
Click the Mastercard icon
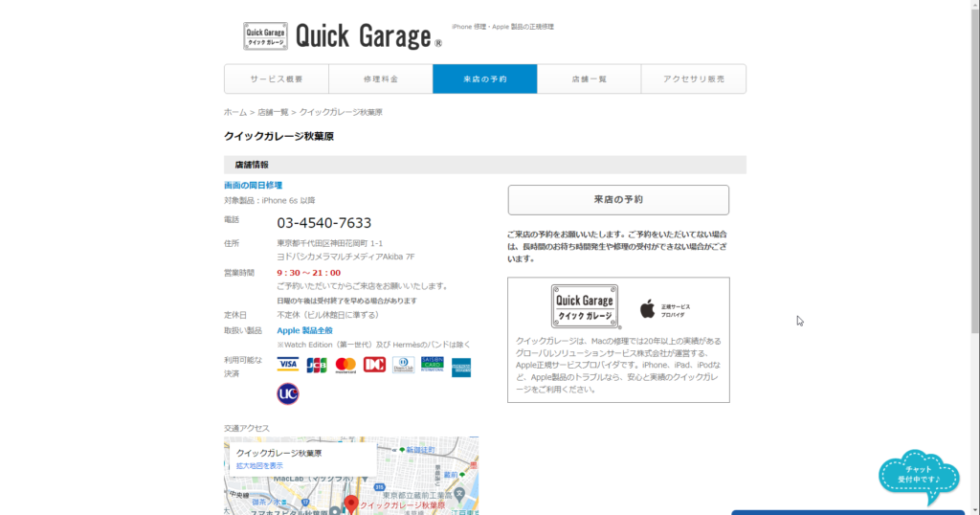click(345, 365)
